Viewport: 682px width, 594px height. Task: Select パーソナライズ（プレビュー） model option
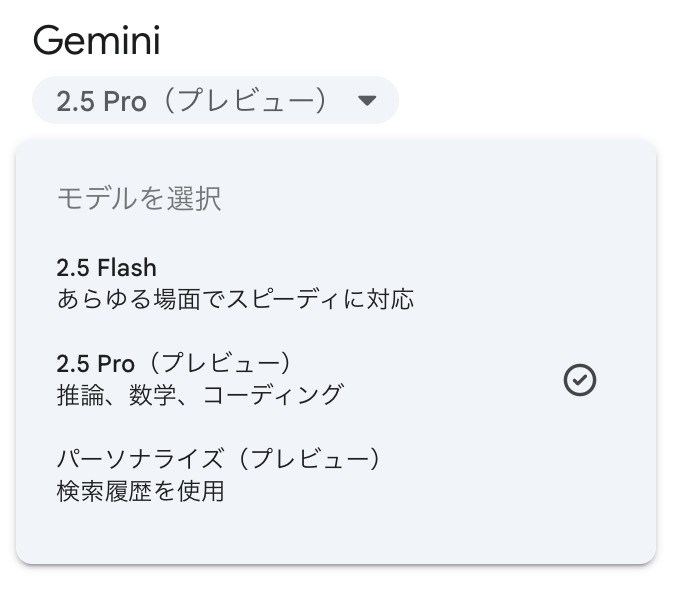[336, 475]
